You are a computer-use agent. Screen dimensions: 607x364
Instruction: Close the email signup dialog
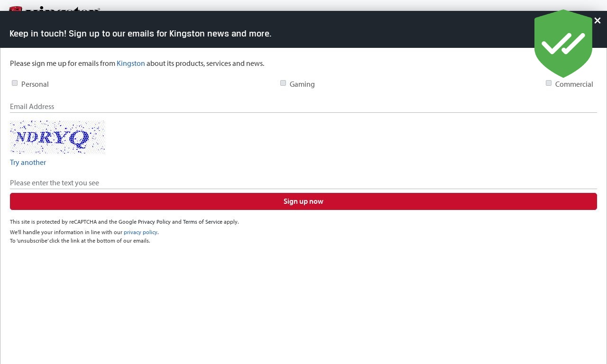pyautogui.click(x=598, y=20)
